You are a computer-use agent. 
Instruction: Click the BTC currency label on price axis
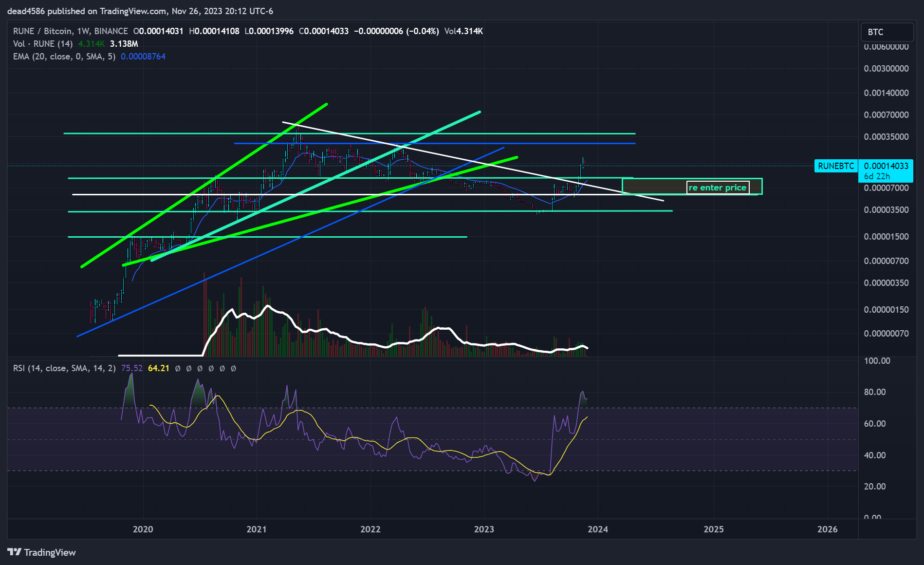pos(887,32)
